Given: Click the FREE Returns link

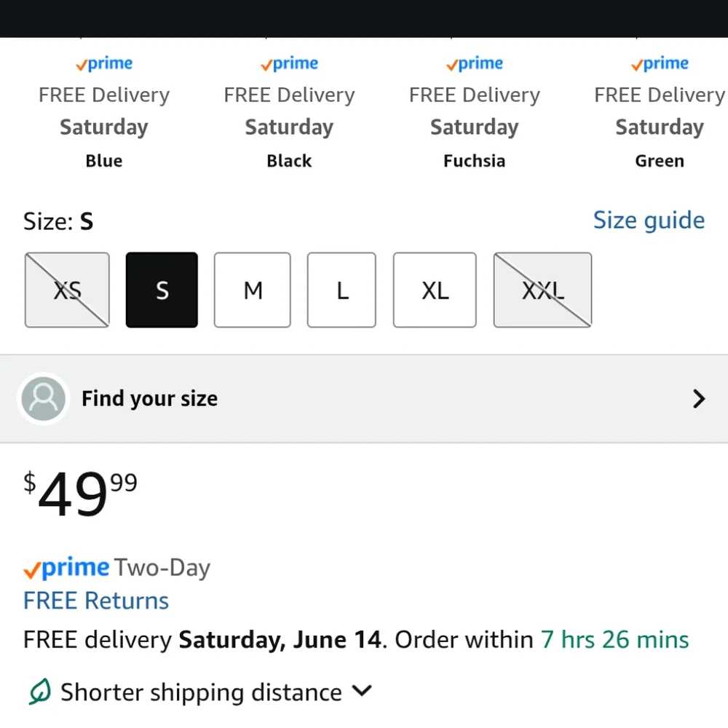Looking at the screenshot, I should click(96, 601).
